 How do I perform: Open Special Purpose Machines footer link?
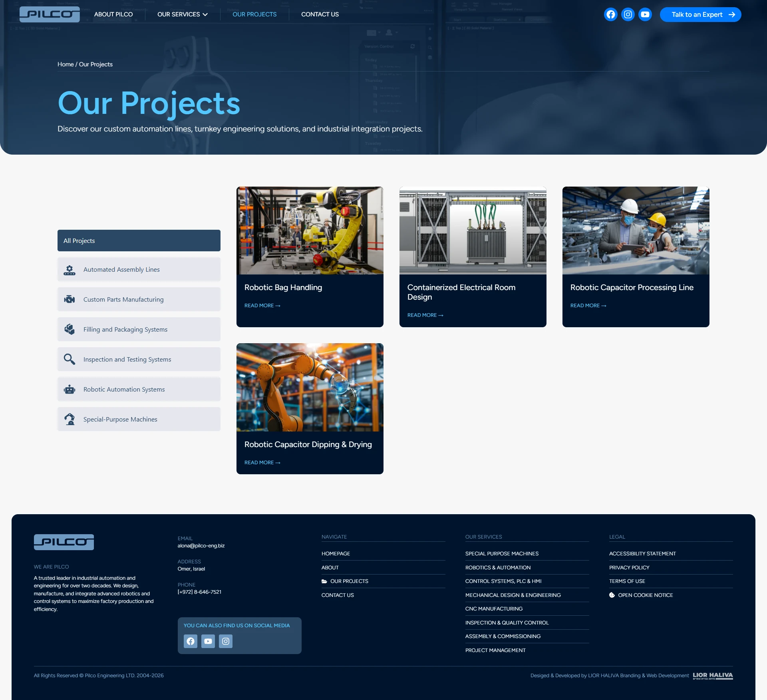point(502,554)
